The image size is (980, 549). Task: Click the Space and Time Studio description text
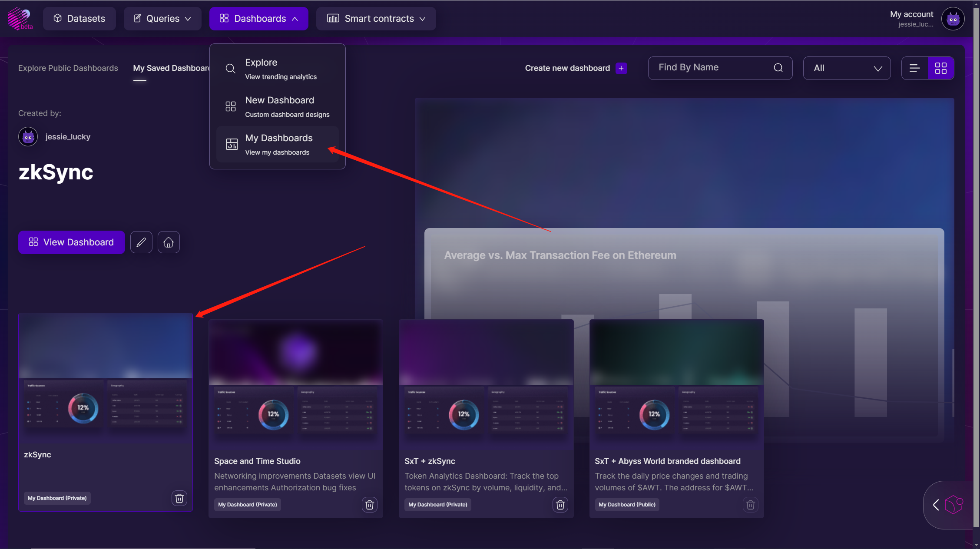tap(295, 482)
